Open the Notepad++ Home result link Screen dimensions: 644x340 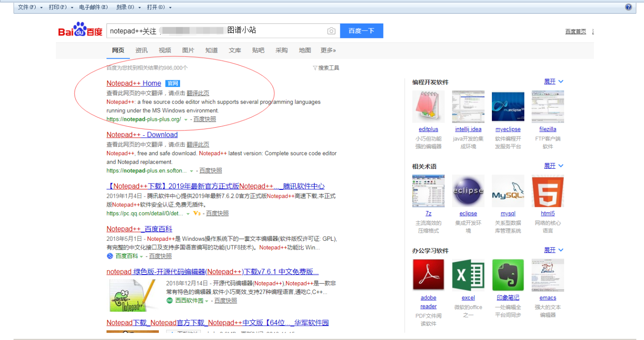[x=134, y=83]
